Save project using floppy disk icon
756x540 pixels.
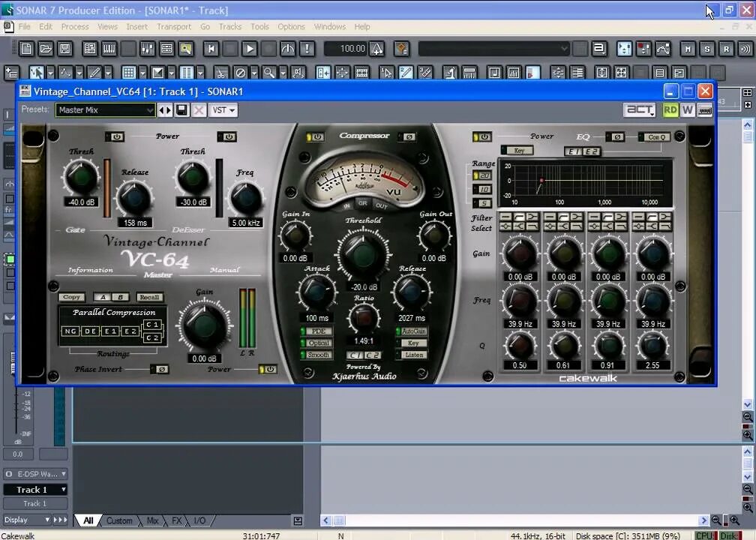(64, 48)
